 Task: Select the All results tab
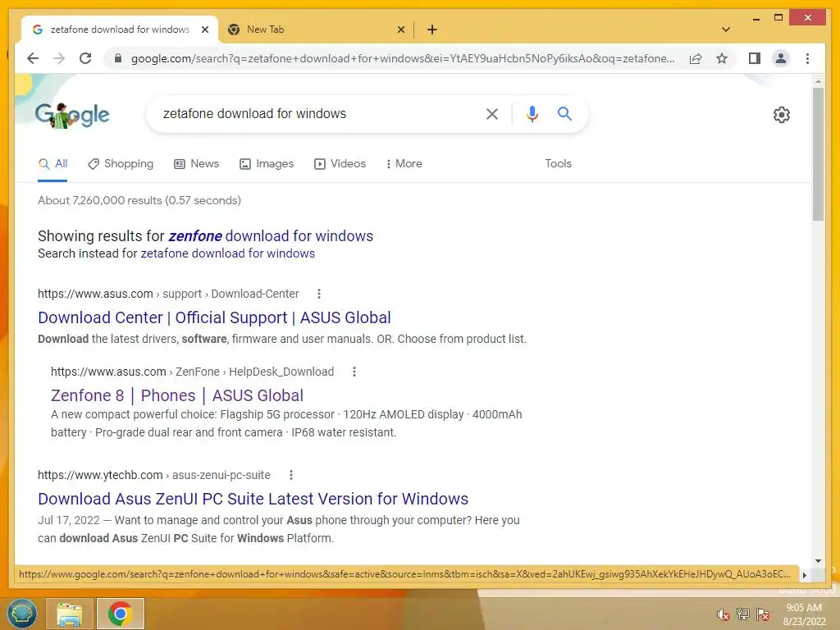53,164
